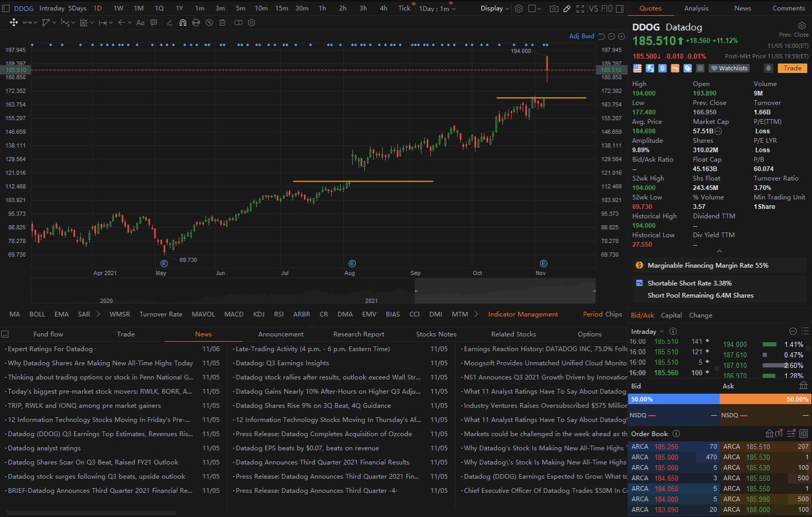Viewport: 812px width, 517px height.
Task: Click the blue lightning badge icon
Action: (x=650, y=68)
